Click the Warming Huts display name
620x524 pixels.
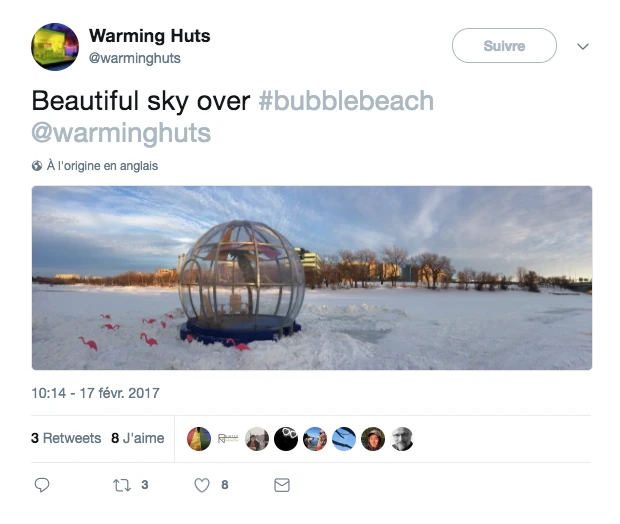click(149, 36)
